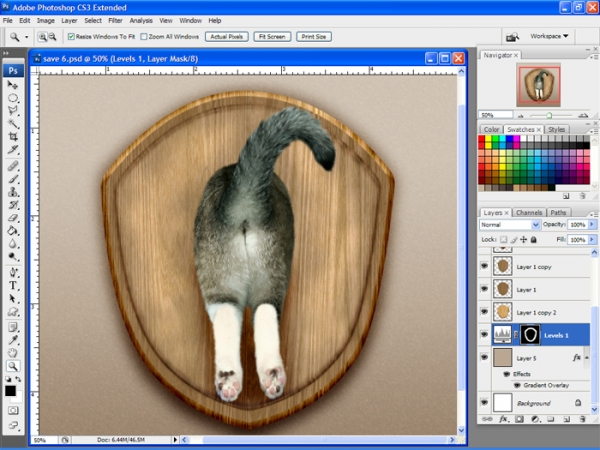This screenshot has height=450, width=600.
Task: Open the Zoom tool preset picker arrow
Action: coord(26,37)
